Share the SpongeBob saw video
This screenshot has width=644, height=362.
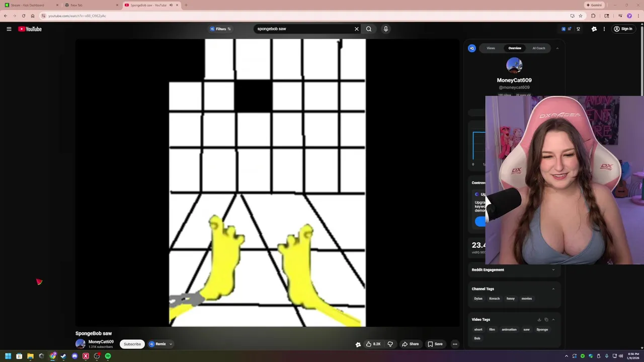click(410, 344)
